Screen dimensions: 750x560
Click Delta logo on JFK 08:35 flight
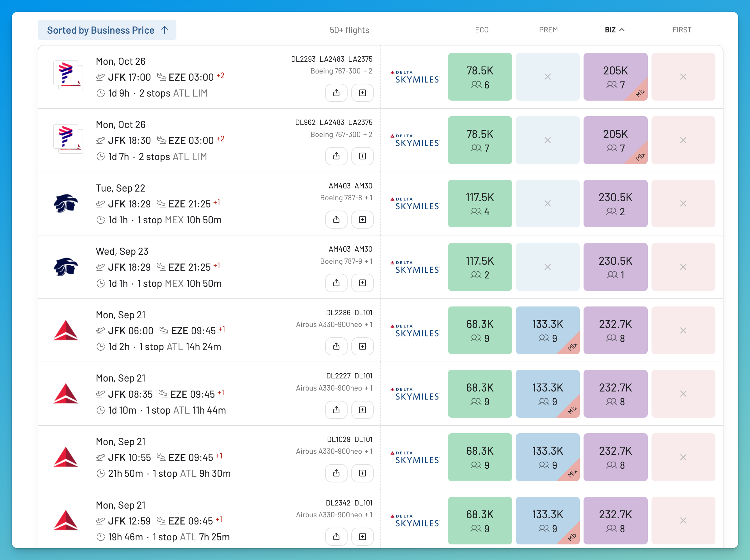66,394
